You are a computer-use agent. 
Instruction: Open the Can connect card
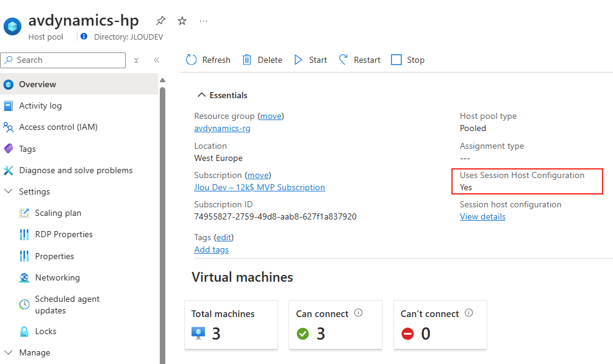pos(335,324)
